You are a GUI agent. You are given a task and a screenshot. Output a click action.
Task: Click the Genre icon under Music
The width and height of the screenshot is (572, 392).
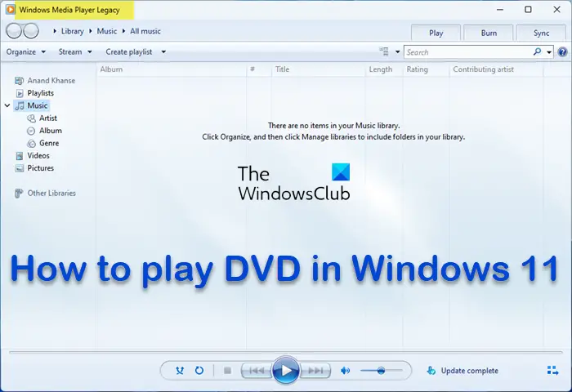click(32, 143)
